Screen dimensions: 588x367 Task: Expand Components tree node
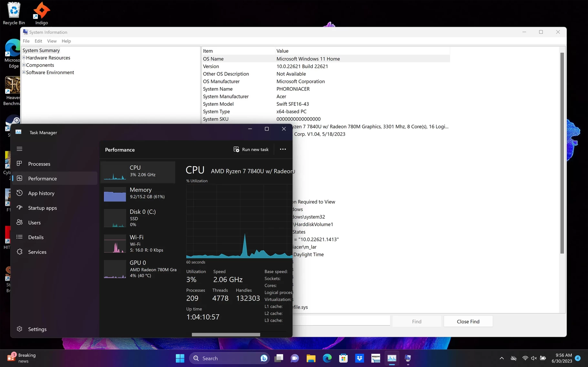pyautogui.click(x=24, y=65)
